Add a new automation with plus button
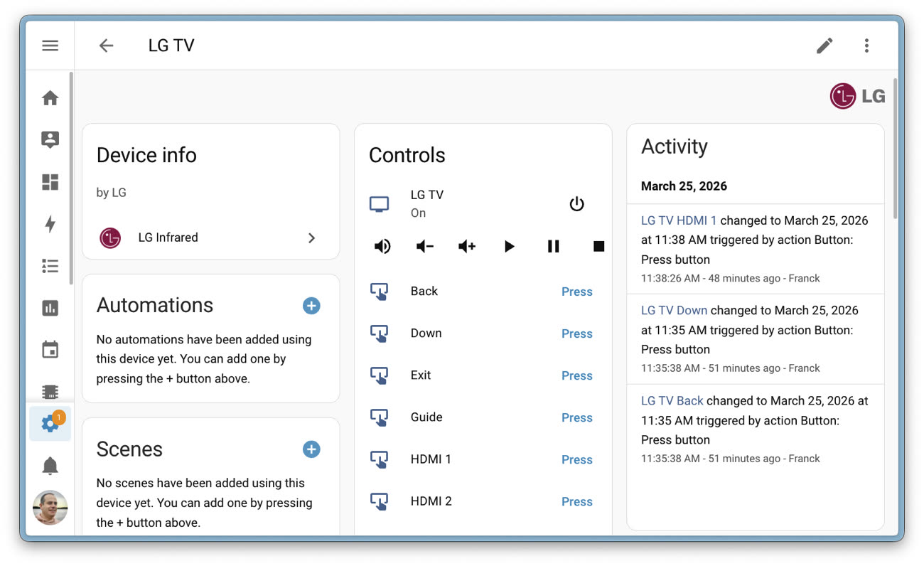 click(x=311, y=306)
